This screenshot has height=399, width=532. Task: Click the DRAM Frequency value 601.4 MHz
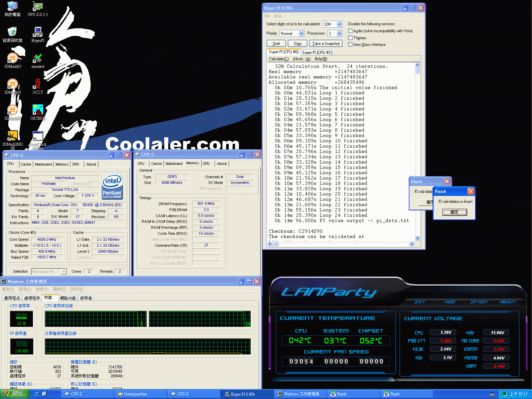pyautogui.click(x=206, y=203)
